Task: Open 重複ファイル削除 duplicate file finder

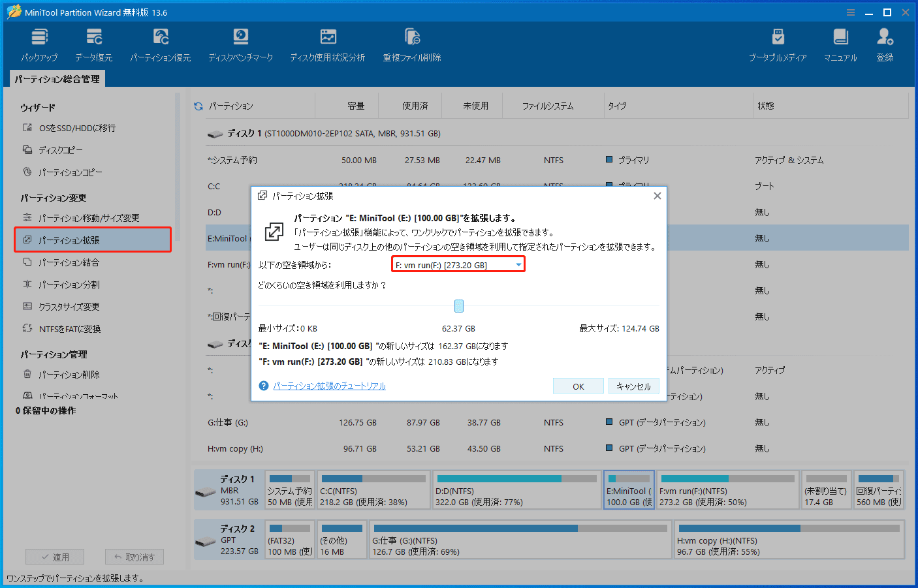Action: (412, 45)
